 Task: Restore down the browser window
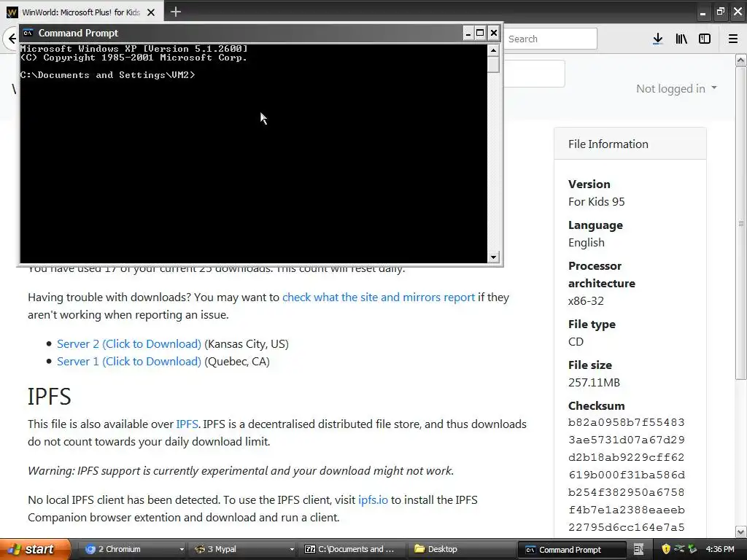(720, 12)
